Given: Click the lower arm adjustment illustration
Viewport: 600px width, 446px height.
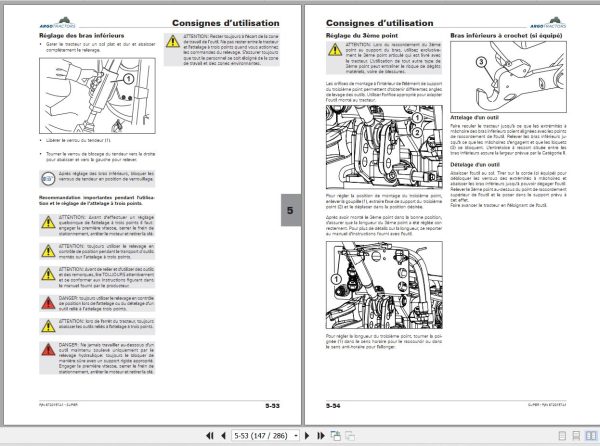Looking at the screenshot, I should 97,96.
